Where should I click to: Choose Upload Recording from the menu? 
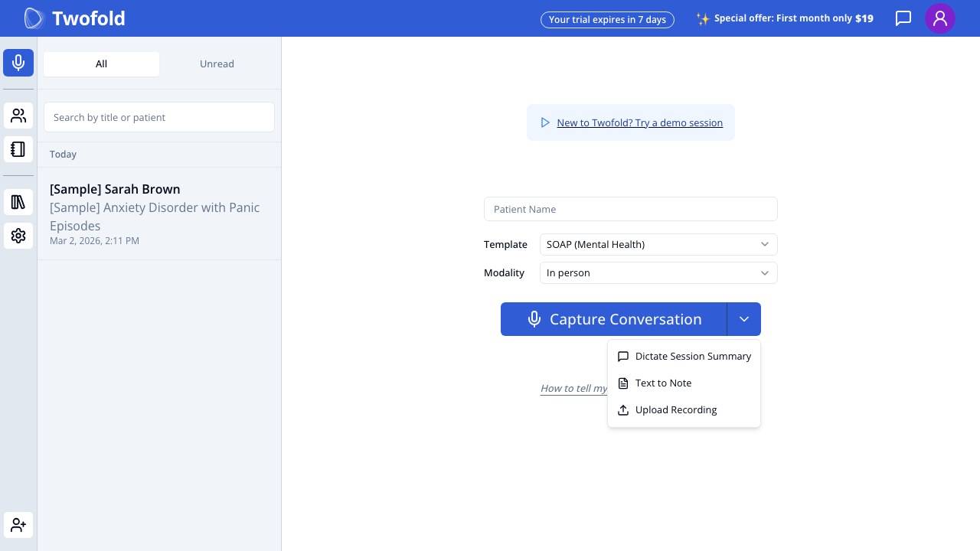click(x=675, y=410)
